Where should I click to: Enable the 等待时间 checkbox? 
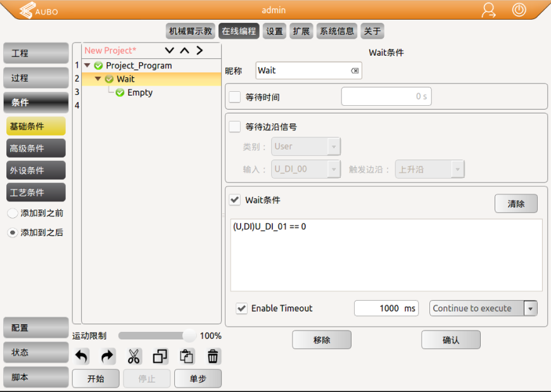click(x=235, y=97)
